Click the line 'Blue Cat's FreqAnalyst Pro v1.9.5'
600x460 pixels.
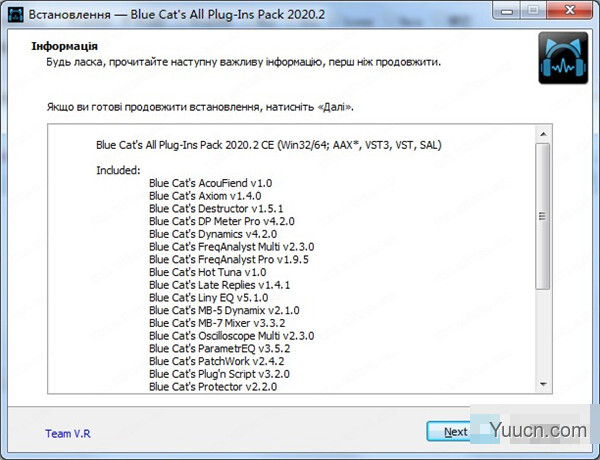pos(229,259)
